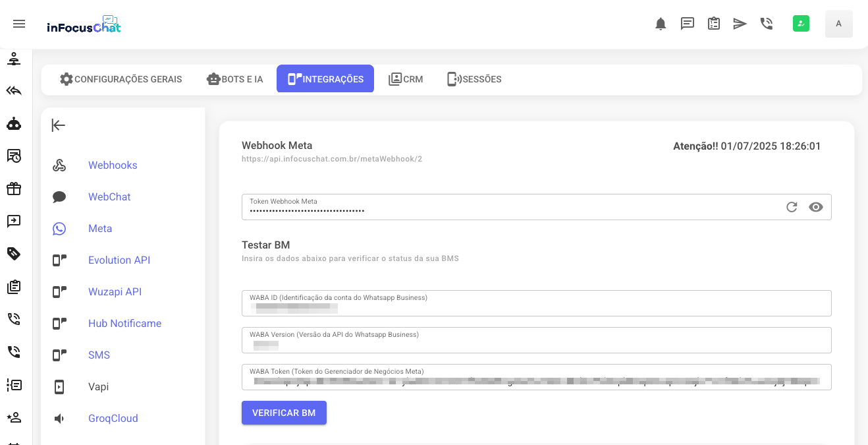
Task: Select the GroqCloud integration
Action: click(x=113, y=418)
